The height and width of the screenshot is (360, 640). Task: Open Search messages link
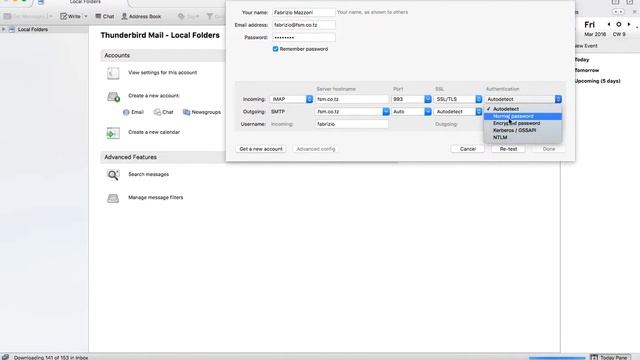(x=149, y=174)
